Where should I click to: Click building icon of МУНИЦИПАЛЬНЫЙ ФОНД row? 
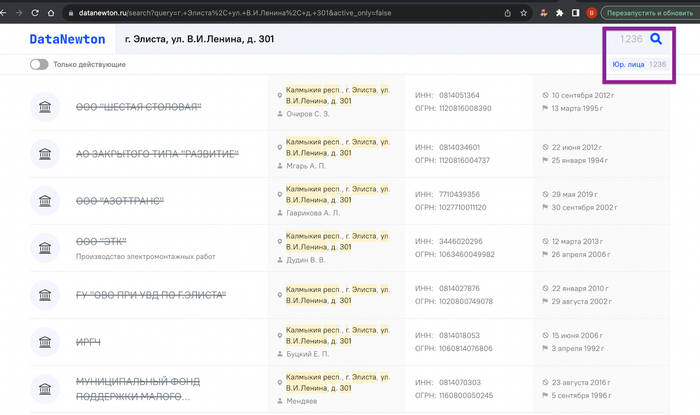coord(45,389)
